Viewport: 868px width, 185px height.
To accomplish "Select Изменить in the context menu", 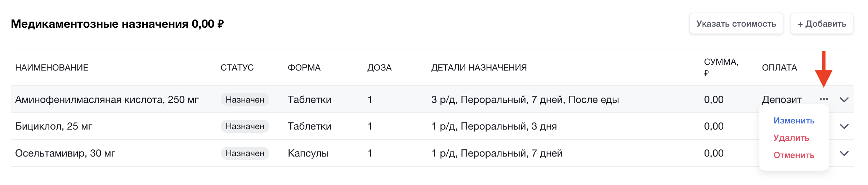I will [x=794, y=121].
